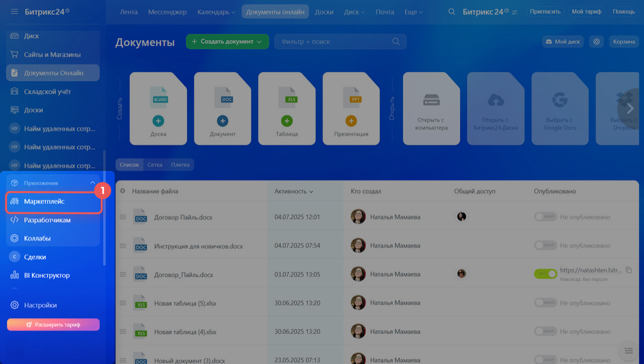Choose Выбрать с Google Docs tile
The width and height of the screenshot is (644, 364).
[x=559, y=109]
